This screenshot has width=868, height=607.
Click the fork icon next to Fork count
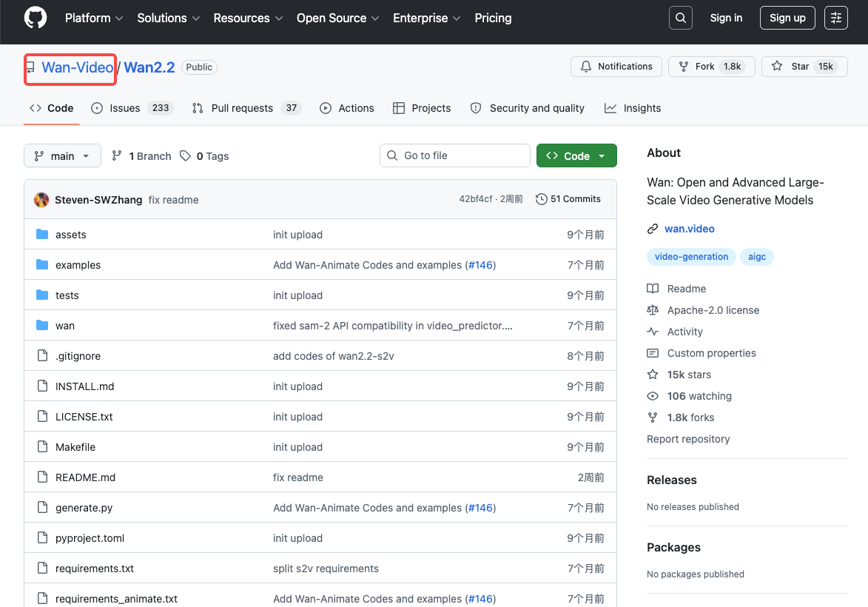682,66
